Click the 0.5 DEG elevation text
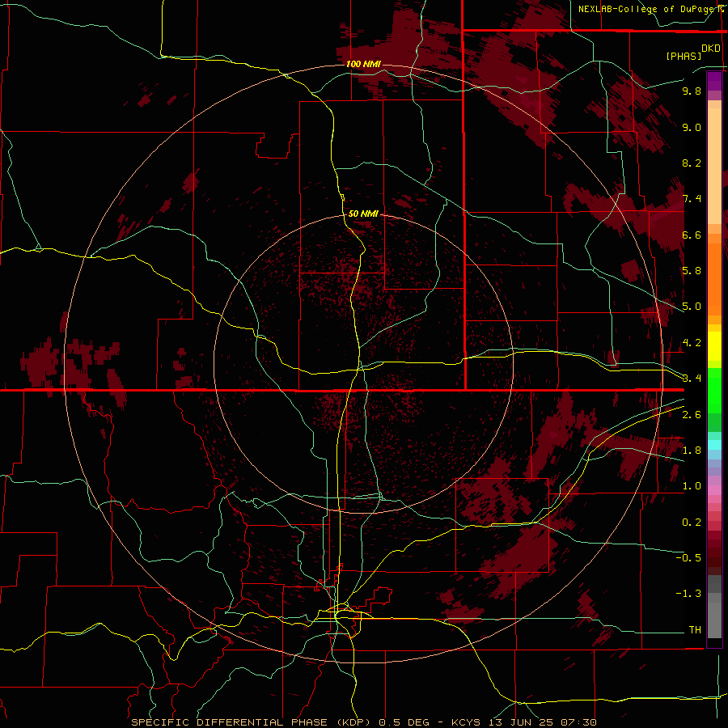This screenshot has height=728, width=728. click(x=404, y=722)
